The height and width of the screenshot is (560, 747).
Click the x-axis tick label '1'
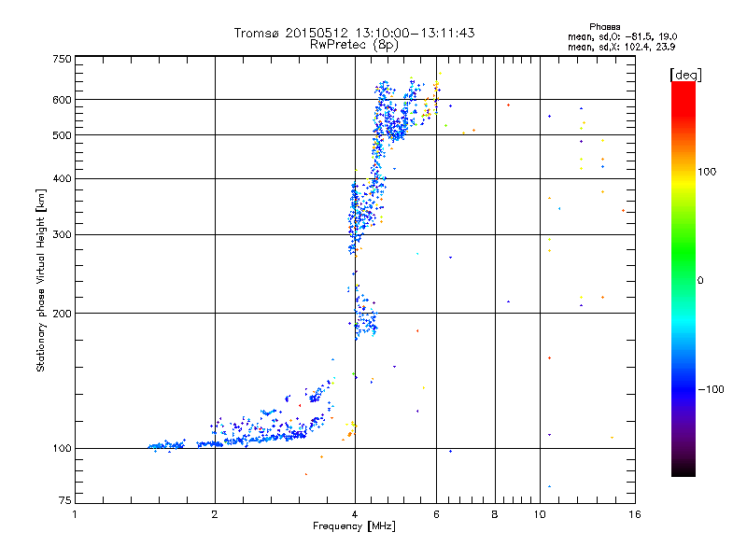pyautogui.click(x=75, y=514)
